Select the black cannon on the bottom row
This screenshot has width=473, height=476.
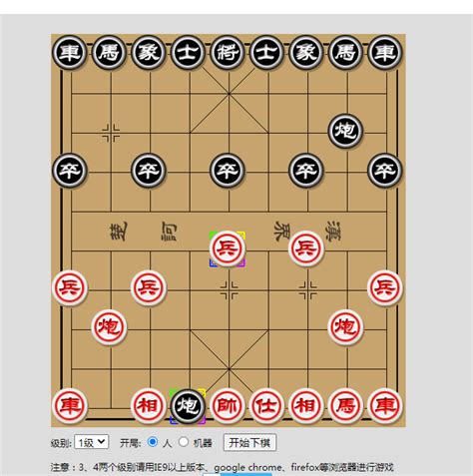click(188, 406)
